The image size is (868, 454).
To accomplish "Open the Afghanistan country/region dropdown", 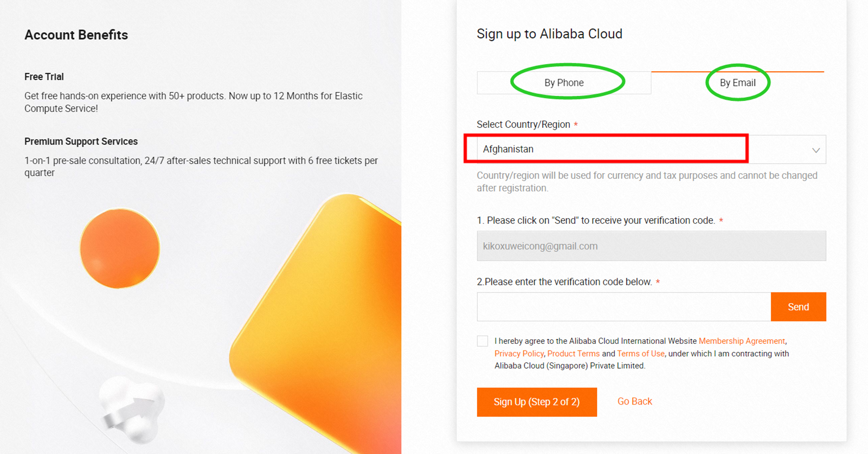I will [x=606, y=149].
